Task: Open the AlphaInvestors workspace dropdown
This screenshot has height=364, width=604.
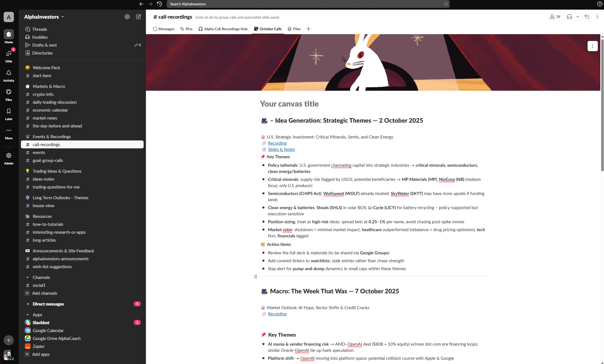Action: [x=44, y=17]
